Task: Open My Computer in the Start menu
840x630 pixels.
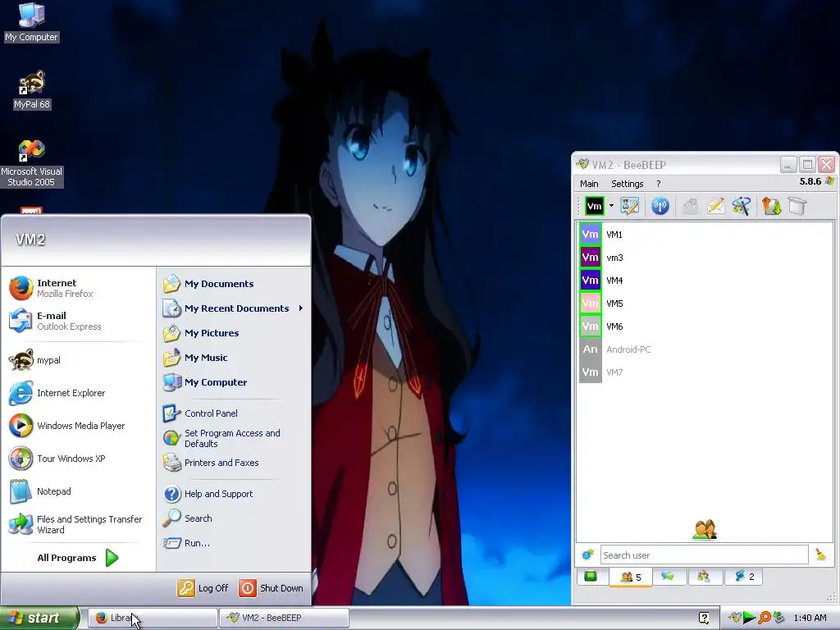Action: click(234, 382)
